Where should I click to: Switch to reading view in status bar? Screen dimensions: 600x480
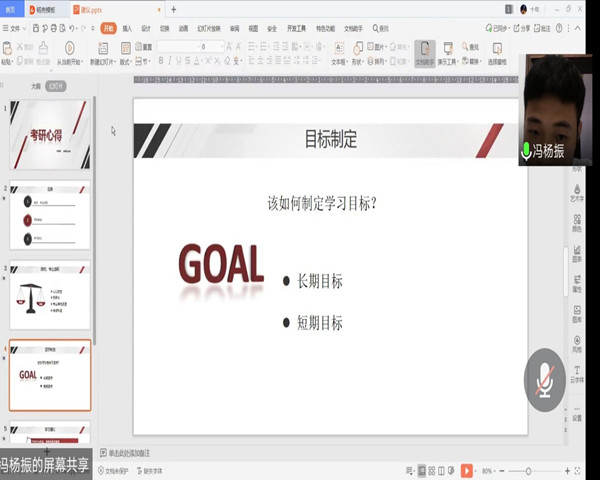441,471
